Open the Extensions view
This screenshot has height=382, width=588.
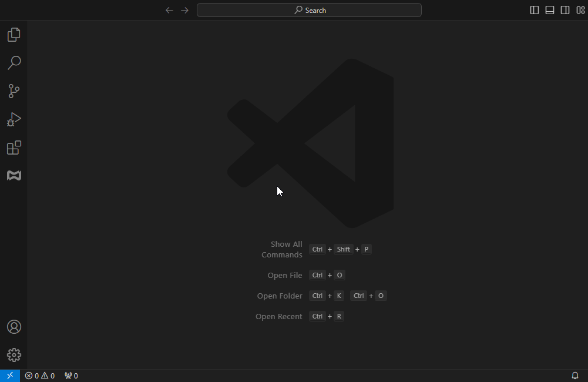point(14,148)
